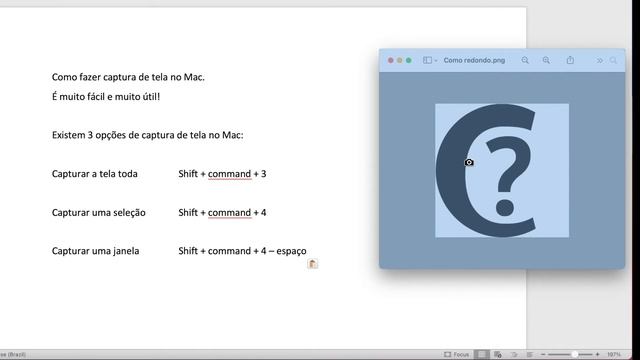Click the line 'Como fazer captura de tela no Mac.'
This screenshot has width=640, height=360.
[128, 77]
